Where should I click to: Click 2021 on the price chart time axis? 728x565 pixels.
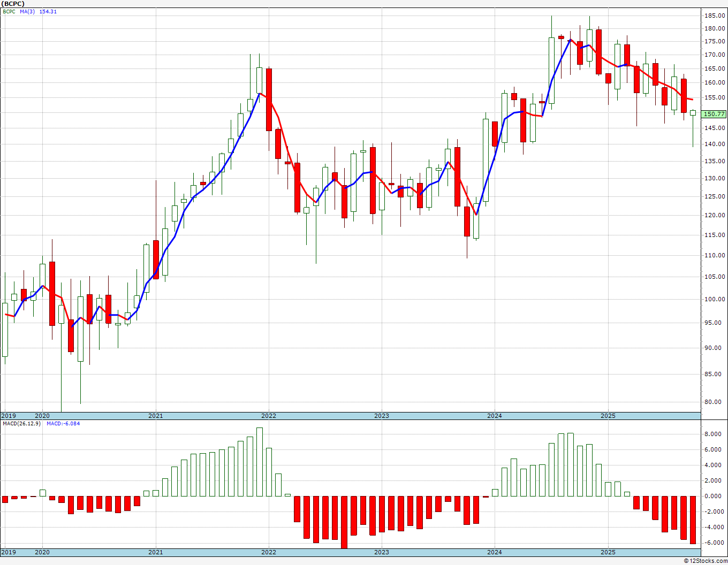point(156,416)
